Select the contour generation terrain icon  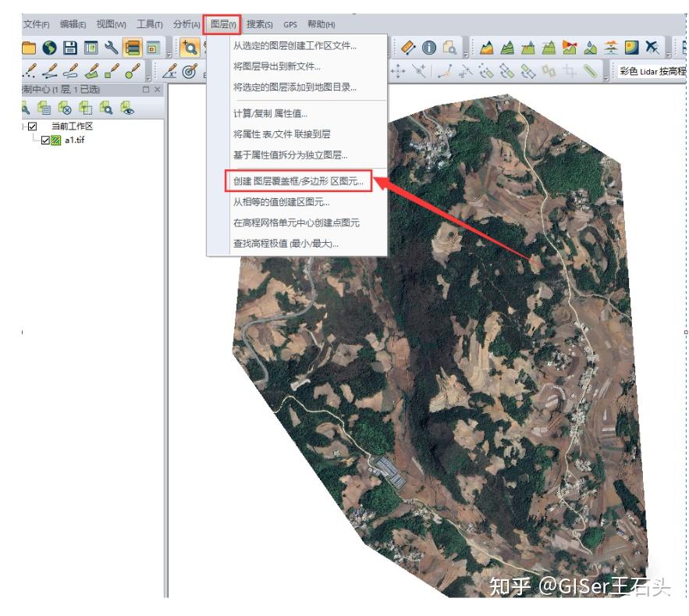(x=507, y=48)
